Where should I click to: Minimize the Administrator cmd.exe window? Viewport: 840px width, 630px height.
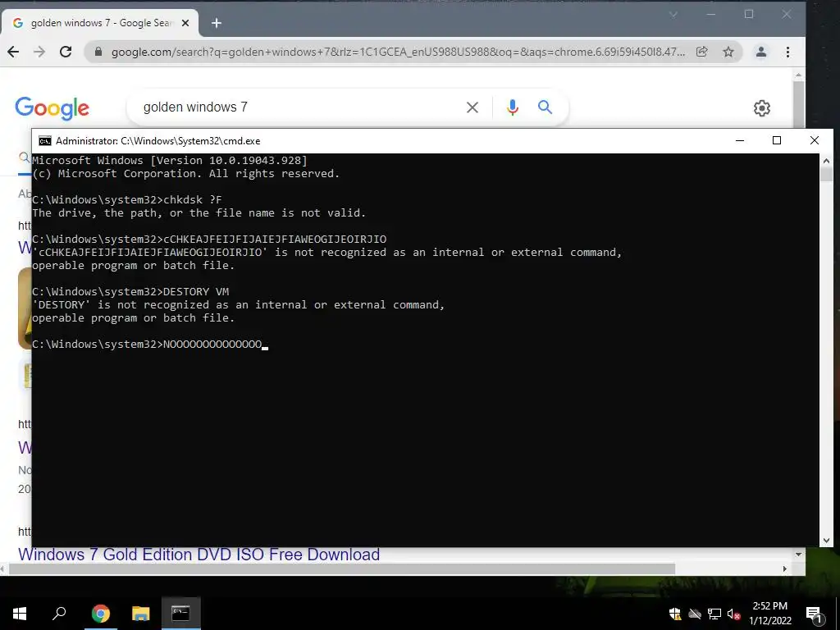click(740, 140)
